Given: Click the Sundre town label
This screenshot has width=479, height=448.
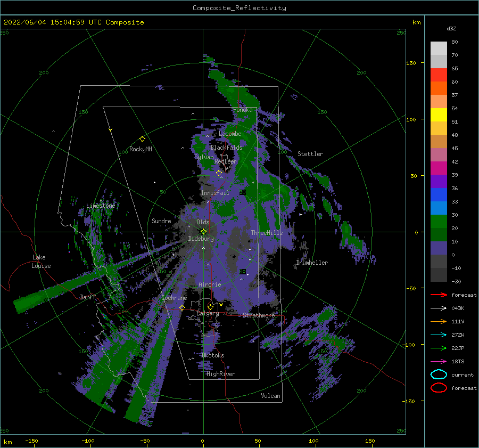Looking at the screenshot, I should click(161, 221).
